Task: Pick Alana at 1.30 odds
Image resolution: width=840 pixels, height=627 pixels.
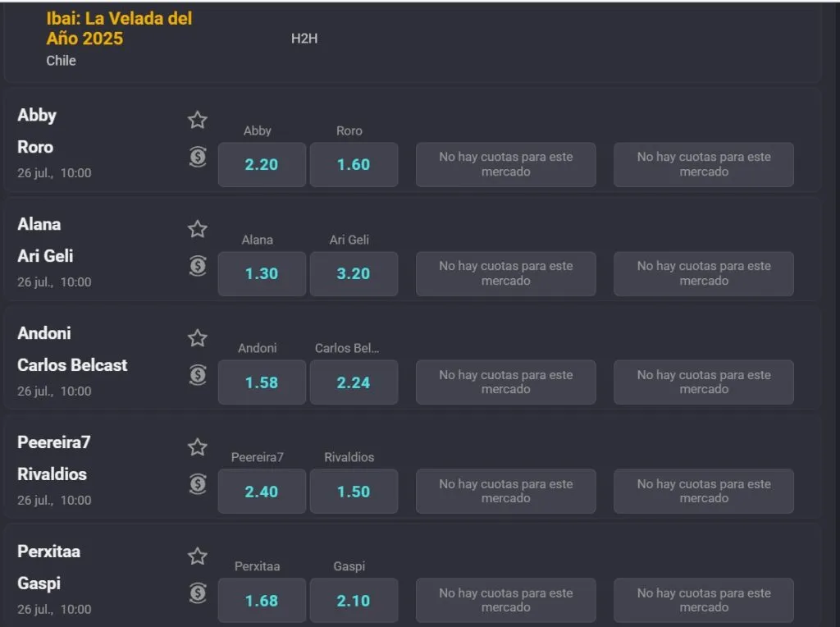Action: click(x=262, y=273)
